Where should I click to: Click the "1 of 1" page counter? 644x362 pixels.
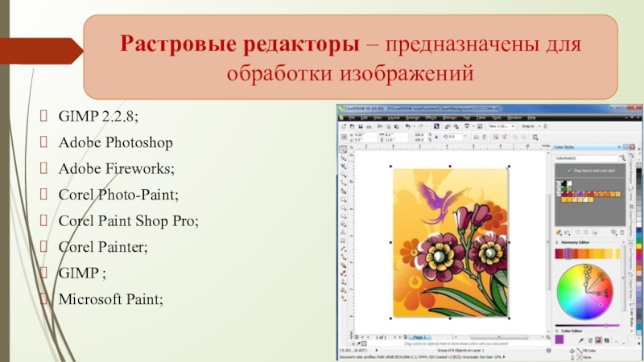point(381,337)
